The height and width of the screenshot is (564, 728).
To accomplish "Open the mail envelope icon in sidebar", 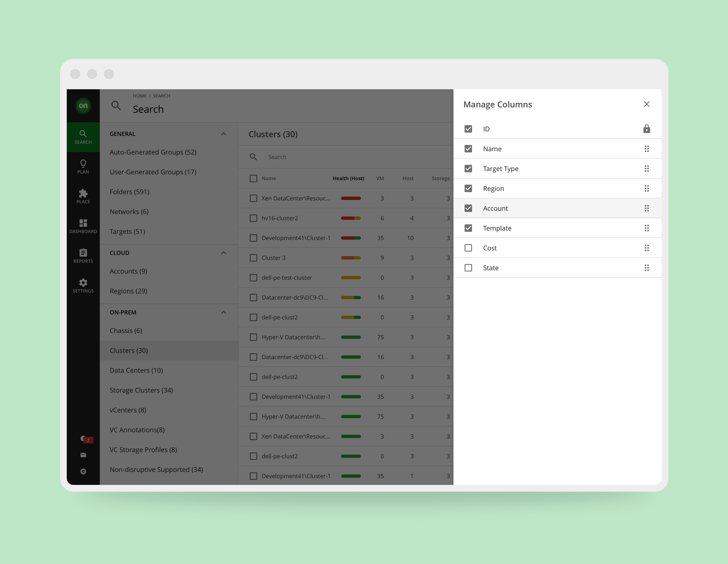I will [x=83, y=455].
